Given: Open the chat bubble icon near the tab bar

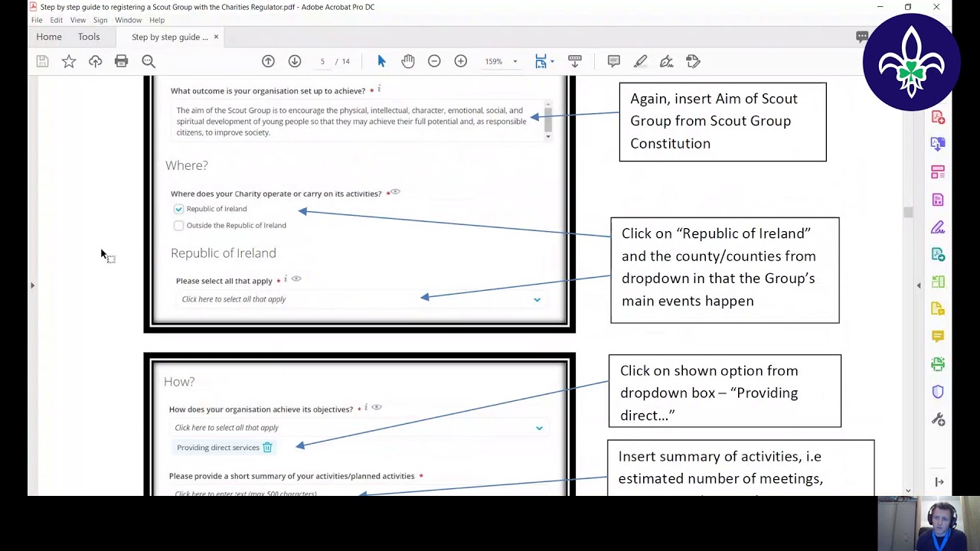Looking at the screenshot, I should point(862,37).
